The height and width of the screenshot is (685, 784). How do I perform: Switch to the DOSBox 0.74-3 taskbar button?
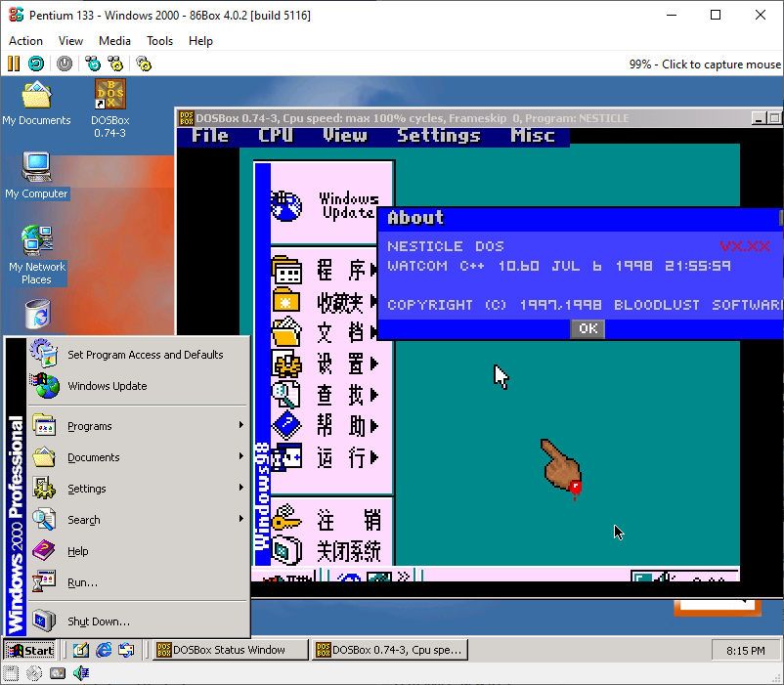(x=389, y=650)
